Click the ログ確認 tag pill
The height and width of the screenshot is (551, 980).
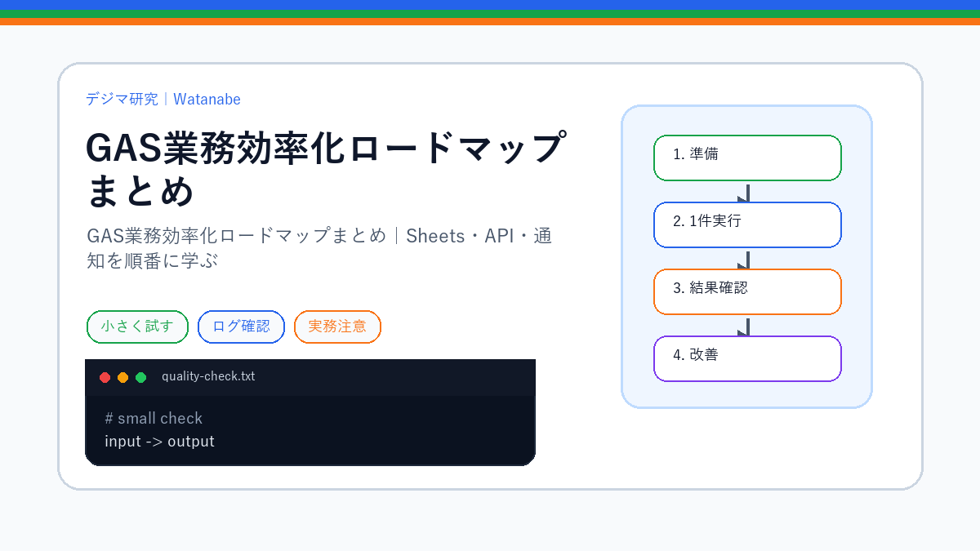[241, 327]
